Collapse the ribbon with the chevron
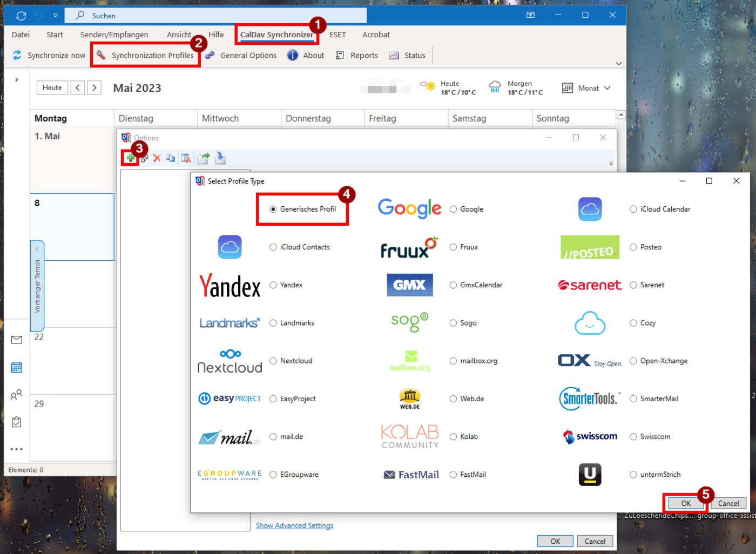756x554 pixels. (x=619, y=63)
